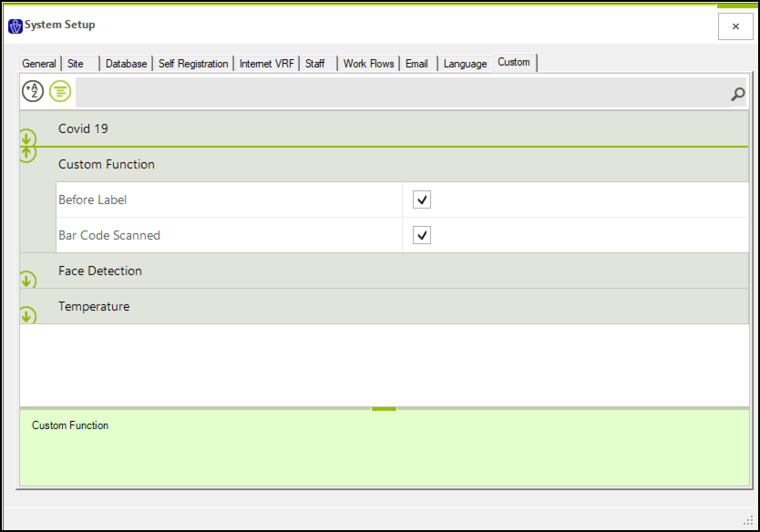
Task: Go to the Internet VRF tab
Action: click(267, 64)
